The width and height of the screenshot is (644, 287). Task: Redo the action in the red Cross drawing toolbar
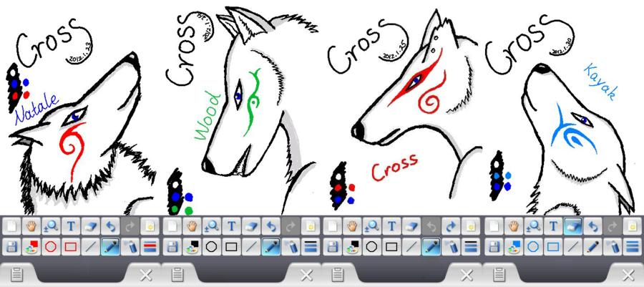(x=452, y=226)
